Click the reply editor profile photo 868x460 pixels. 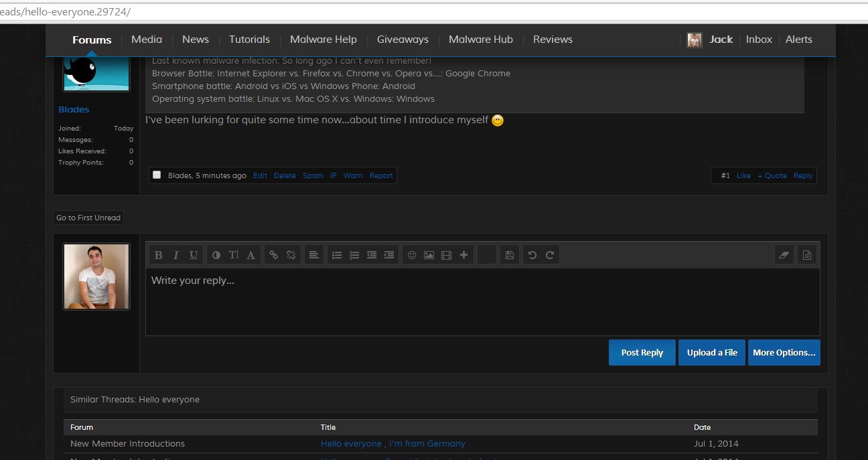96,277
